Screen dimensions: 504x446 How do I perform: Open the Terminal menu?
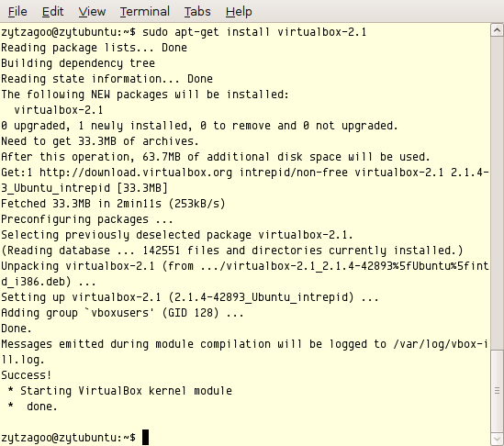(x=145, y=12)
